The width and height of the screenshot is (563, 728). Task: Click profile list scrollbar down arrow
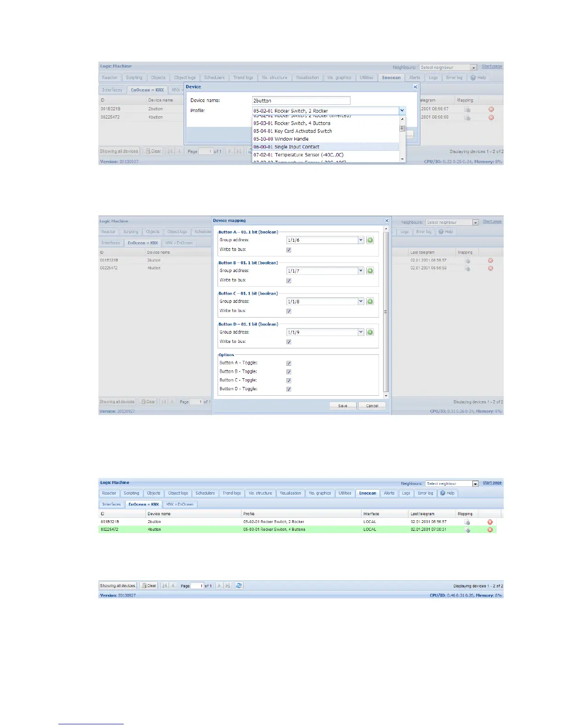click(402, 159)
